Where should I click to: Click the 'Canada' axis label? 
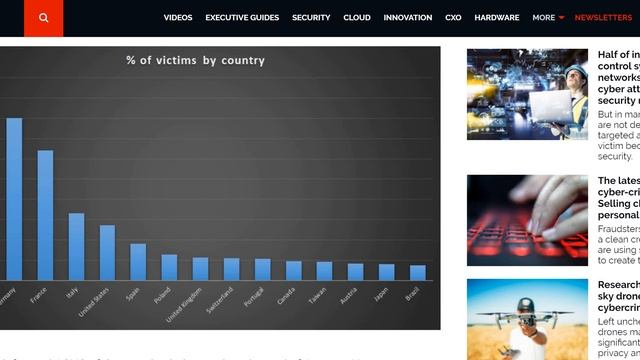click(x=286, y=296)
